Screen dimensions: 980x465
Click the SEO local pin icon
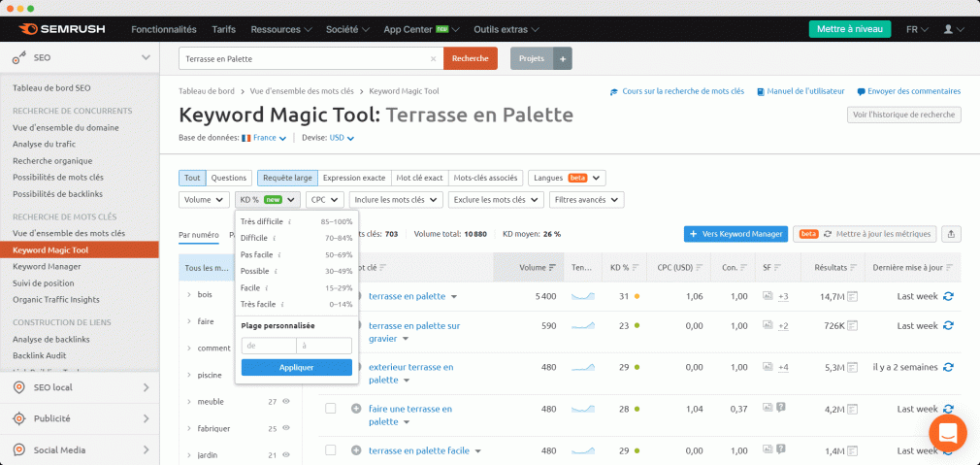coord(19,387)
